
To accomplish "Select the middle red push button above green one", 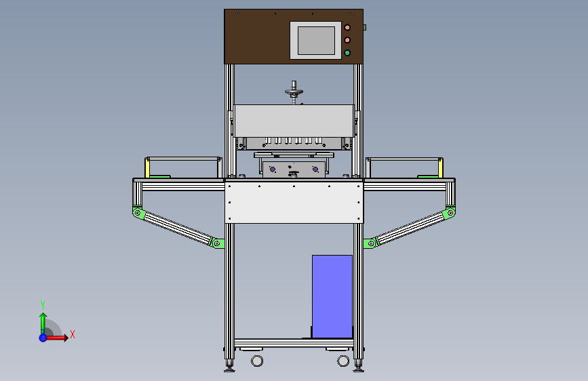I will pyautogui.click(x=347, y=40).
